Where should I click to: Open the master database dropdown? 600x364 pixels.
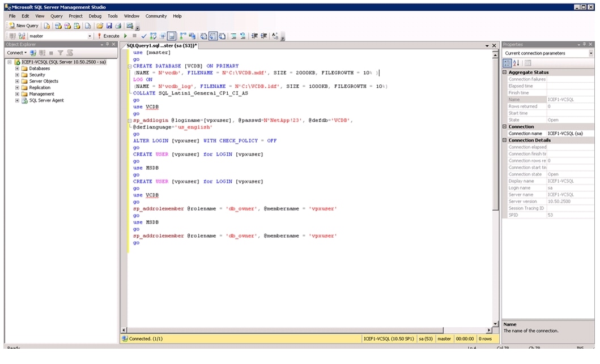pos(90,36)
